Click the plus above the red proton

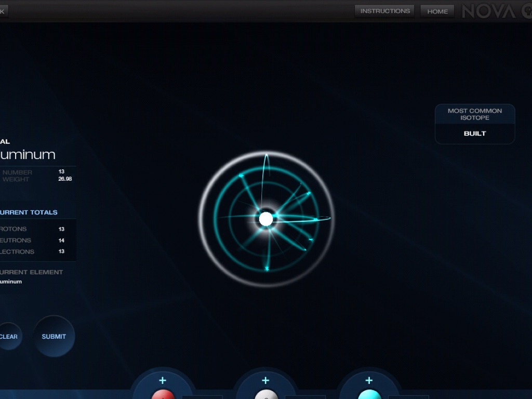tap(163, 380)
